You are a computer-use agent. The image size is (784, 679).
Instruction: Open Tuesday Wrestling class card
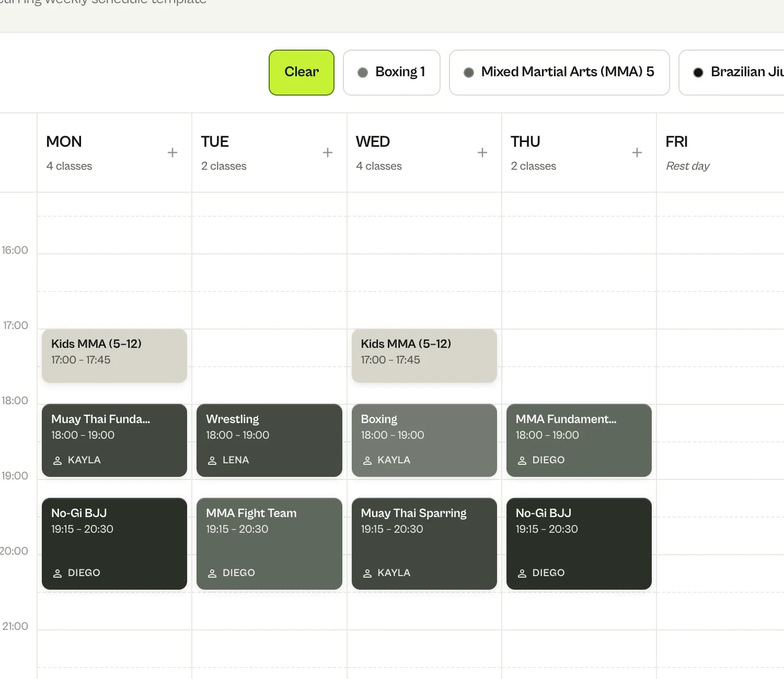[x=269, y=440]
